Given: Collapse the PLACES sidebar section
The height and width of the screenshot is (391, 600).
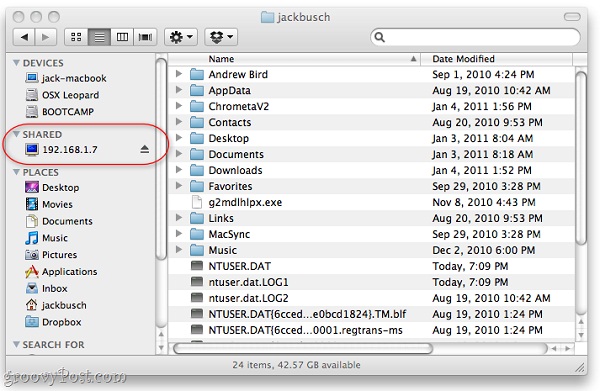Looking at the screenshot, I should point(16,172).
